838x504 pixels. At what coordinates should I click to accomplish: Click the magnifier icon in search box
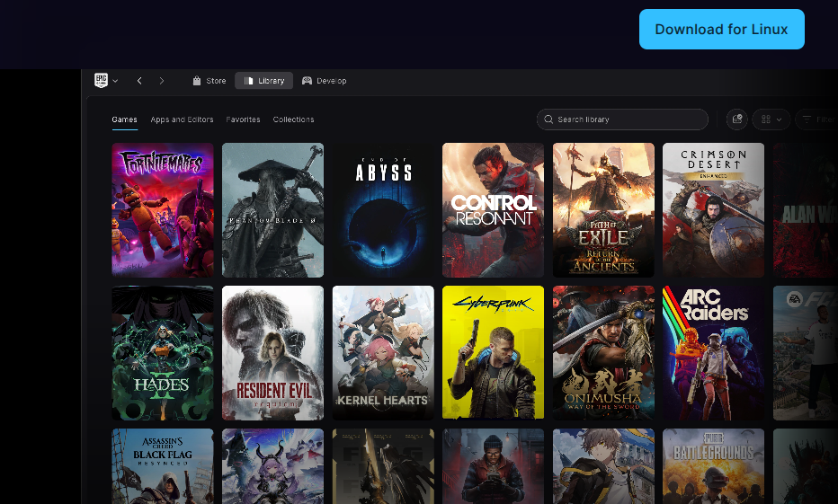click(x=548, y=119)
